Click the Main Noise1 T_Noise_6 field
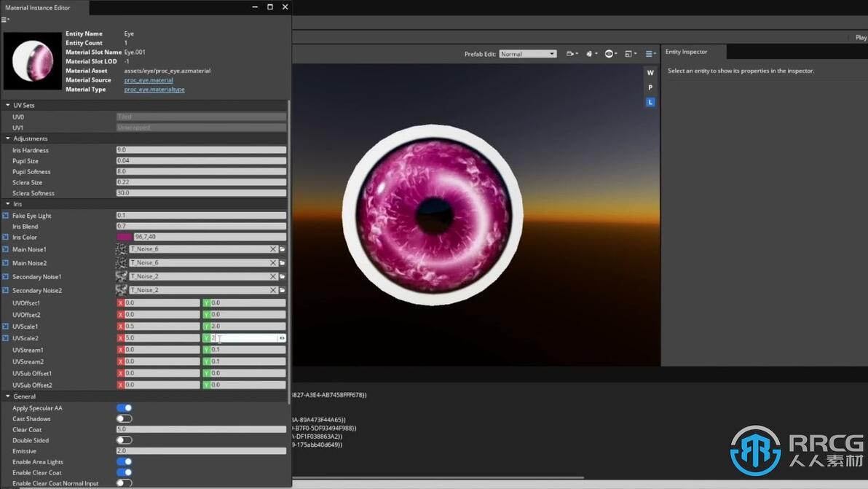Screen dimensions: 868x489 click(x=200, y=249)
